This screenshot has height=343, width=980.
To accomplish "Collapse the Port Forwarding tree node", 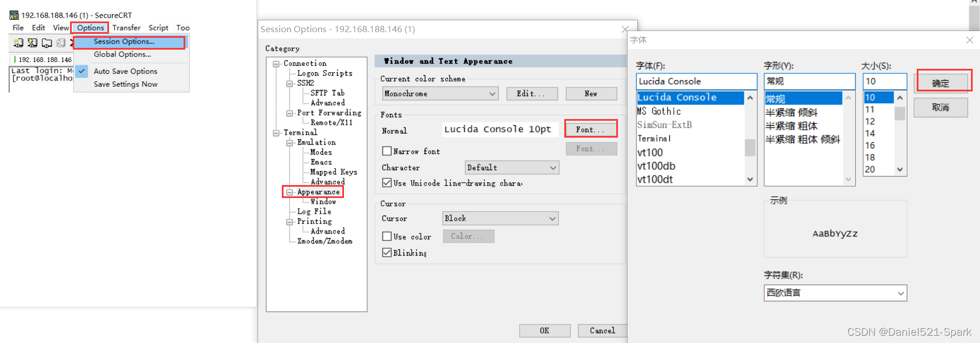I will click(290, 113).
